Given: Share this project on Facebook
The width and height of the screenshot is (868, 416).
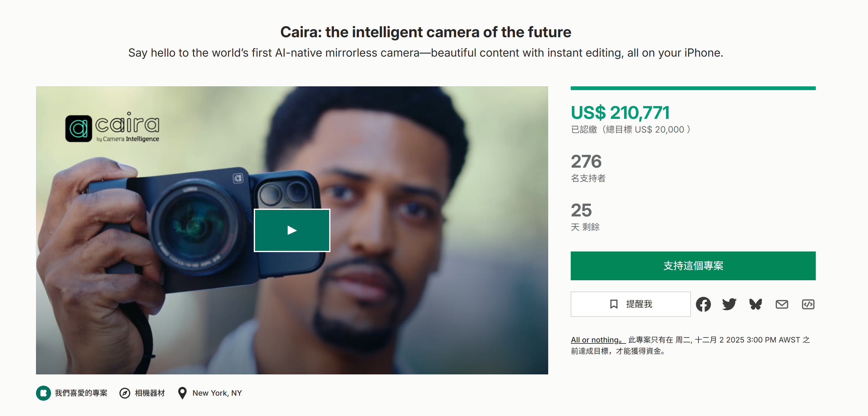Looking at the screenshot, I should pos(703,304).
